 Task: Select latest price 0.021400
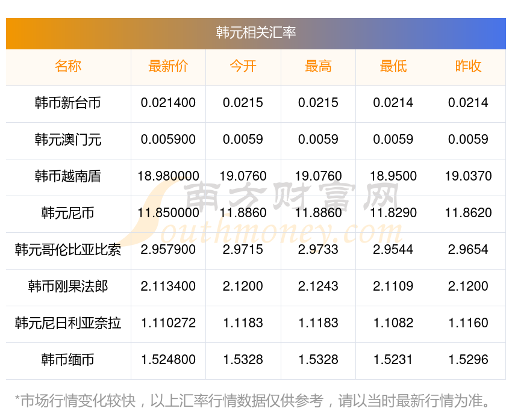[x=168, y=103]
